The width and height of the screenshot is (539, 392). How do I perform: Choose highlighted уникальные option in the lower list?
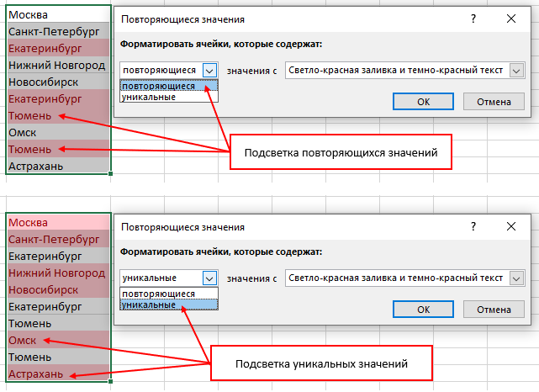point(169,305)
